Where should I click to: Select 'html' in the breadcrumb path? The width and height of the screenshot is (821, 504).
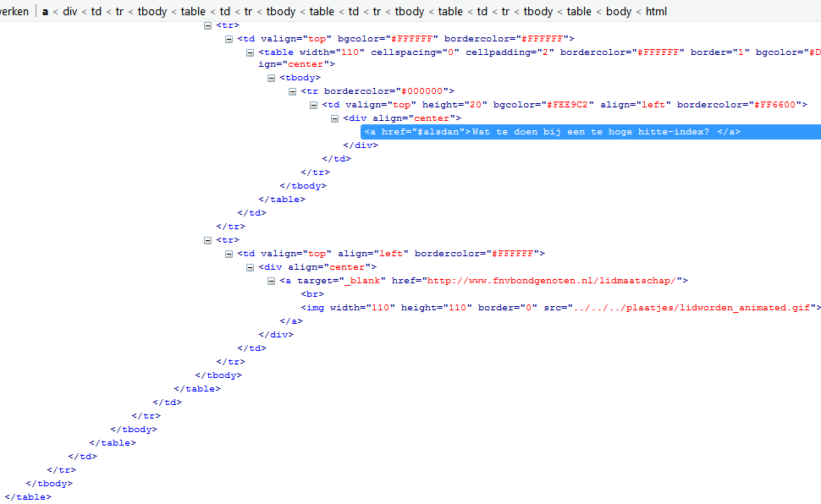(x=656, y=12)
